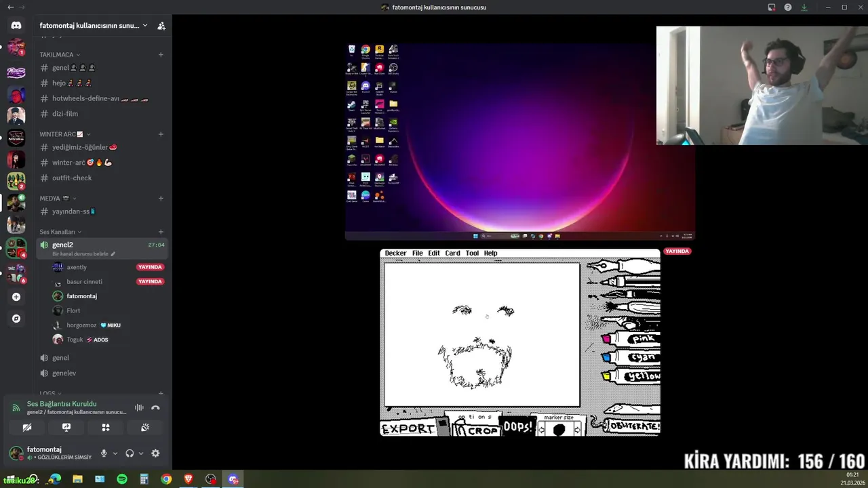Pick the pink marker color

(631, 338)
